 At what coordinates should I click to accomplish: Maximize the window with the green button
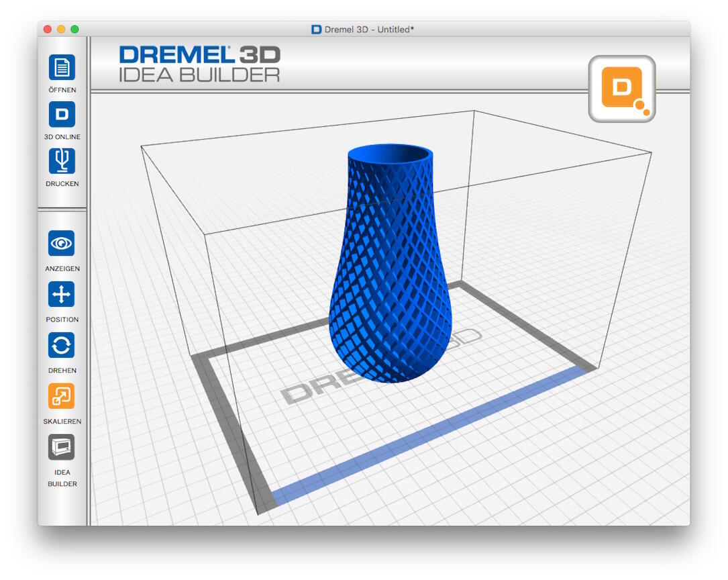tap(74, 30)
